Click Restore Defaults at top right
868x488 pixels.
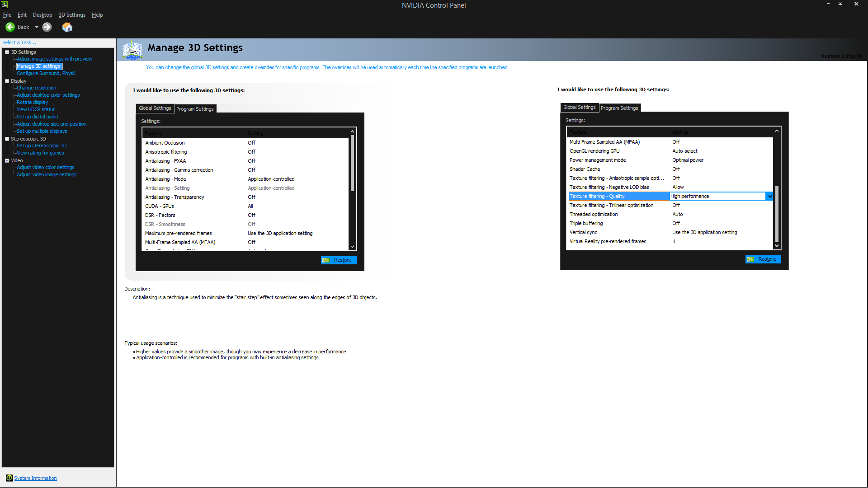(x=841, y=56)
